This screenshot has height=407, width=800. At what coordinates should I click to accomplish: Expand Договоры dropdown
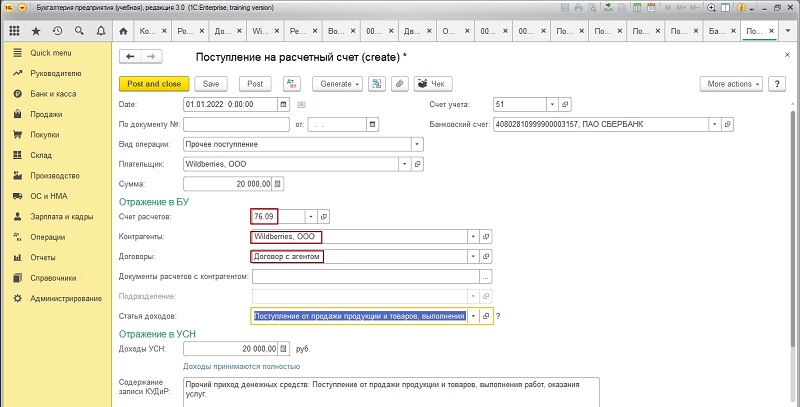coord(473,257)
